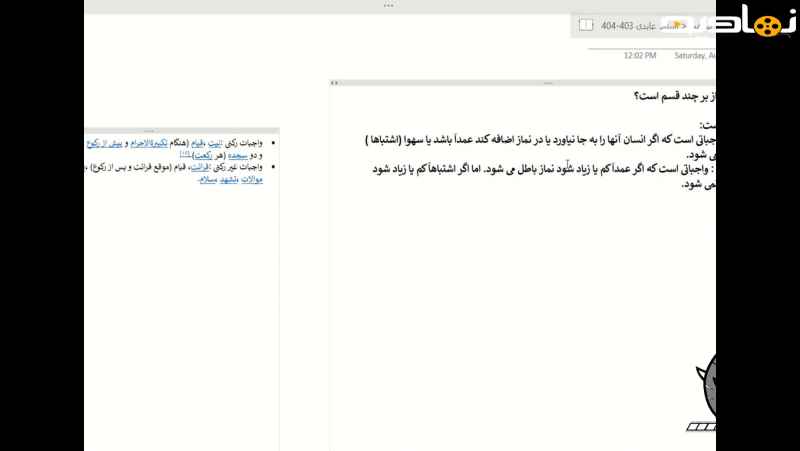The image size is (800, 451).
Task: Click the bullet text "واجبات رکنی"
Action: tap(243, 143)
